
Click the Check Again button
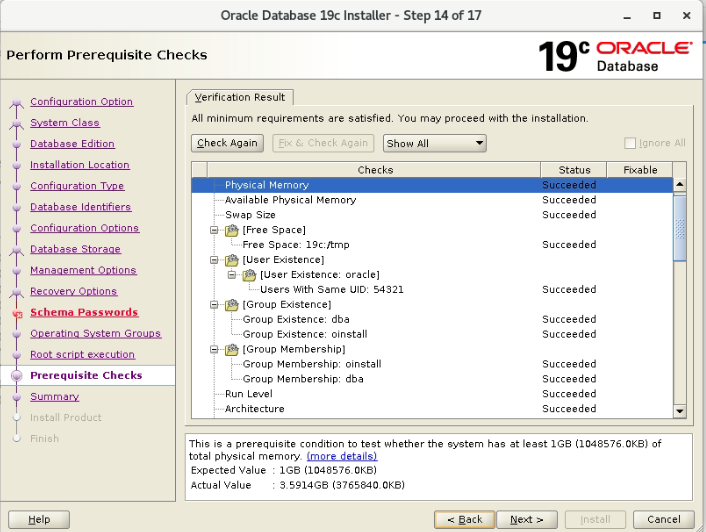tap(227, 143)
